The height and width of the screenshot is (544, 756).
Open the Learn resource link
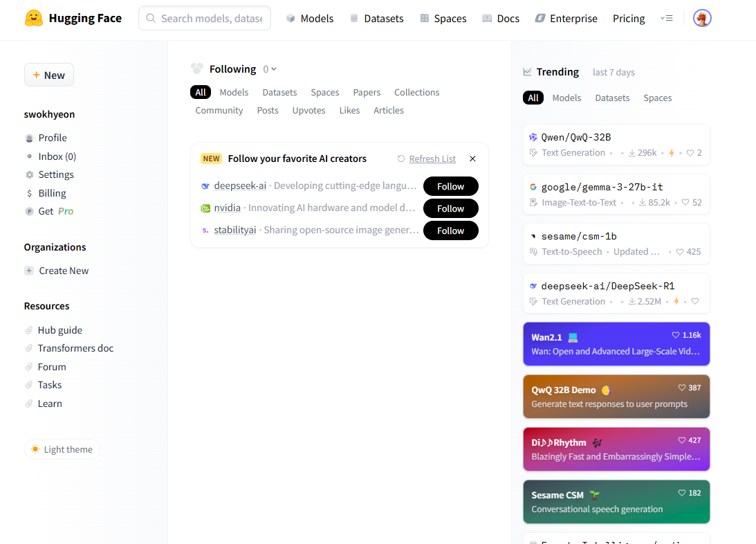point(50,404)
